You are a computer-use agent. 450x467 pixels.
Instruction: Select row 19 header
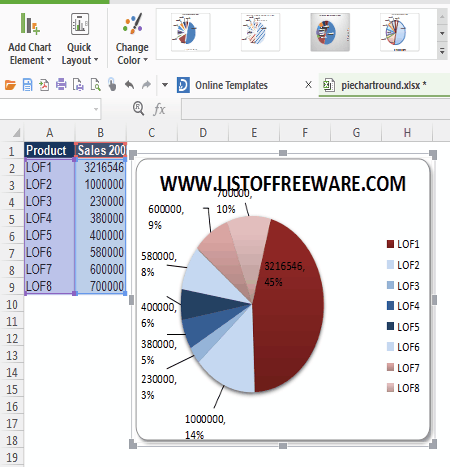[x=12, y=458]
